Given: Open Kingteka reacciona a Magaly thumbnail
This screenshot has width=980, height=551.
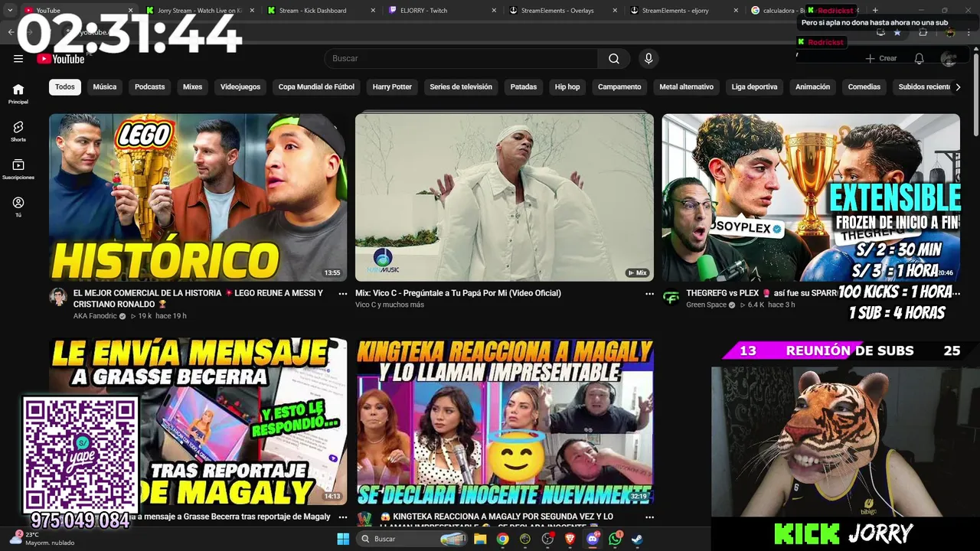Looking at the screenshot, I should [505, 422].
